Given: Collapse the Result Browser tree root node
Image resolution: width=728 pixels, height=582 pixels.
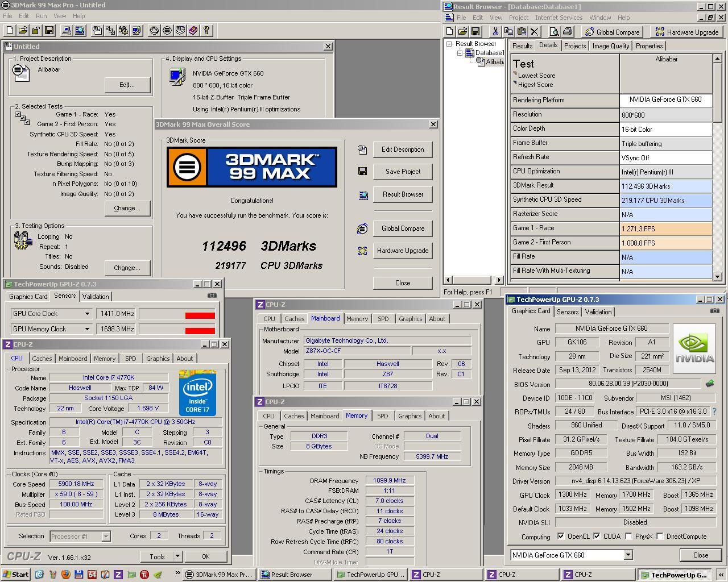Looking at the screenshot, I should click(x=449, y=44).
